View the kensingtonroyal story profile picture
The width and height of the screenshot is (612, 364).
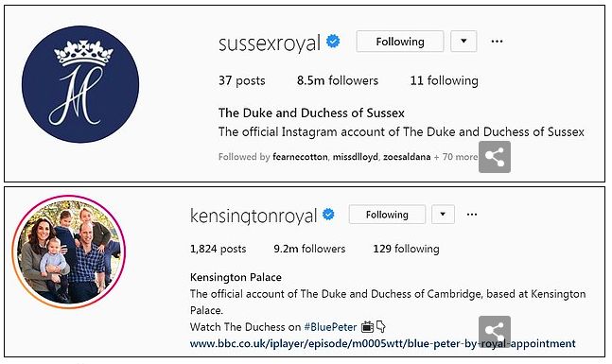tap(69, 252)
